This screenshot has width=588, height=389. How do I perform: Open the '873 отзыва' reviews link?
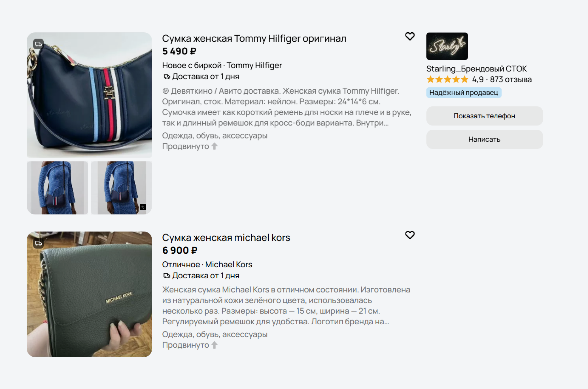click(511, 79)
